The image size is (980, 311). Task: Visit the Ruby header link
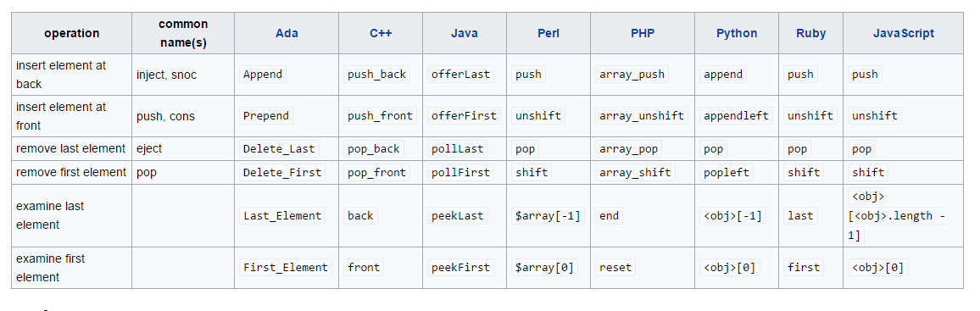click(810, 33)
